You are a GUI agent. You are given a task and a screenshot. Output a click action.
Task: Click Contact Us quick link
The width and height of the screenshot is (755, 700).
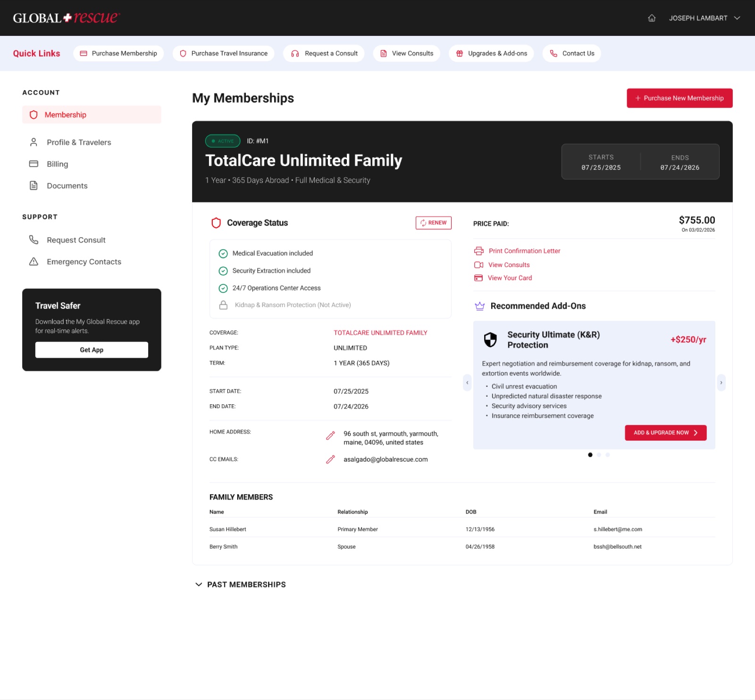pos(572,53)
